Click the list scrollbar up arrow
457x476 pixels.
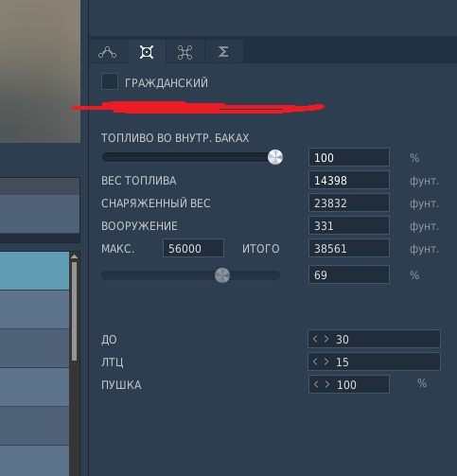coord(74,256)
